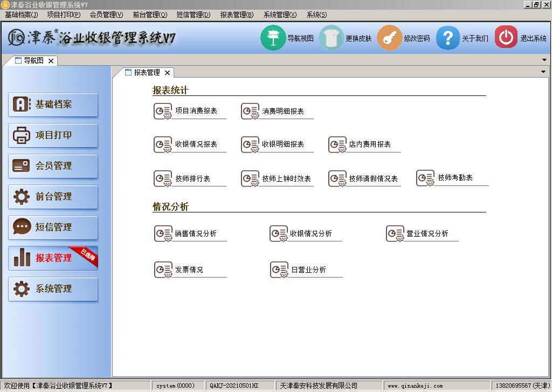Open the 技师排行表 report icon
Image resolution: width=552 pixels, height=392 pixels.
(163, 178)
